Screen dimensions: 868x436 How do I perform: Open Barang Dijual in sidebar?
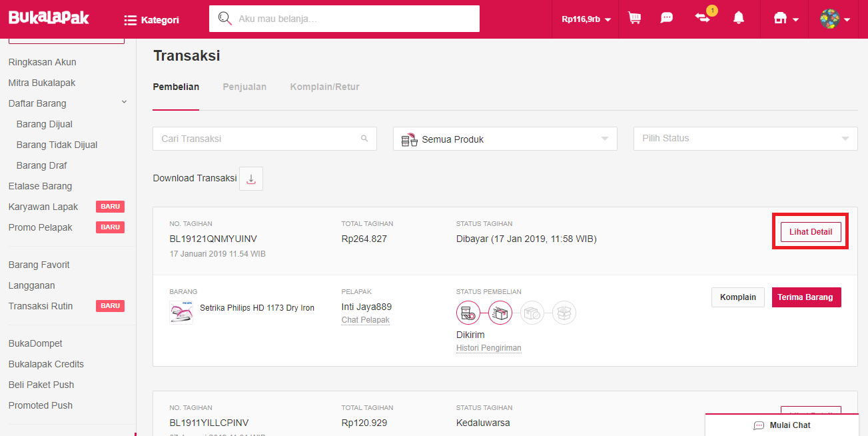[x=45, y=124]
